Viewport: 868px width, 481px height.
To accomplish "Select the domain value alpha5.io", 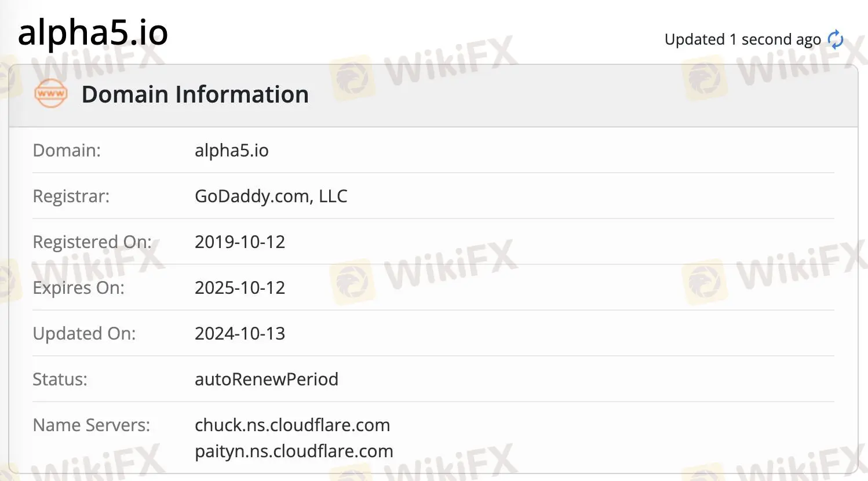I will 232,150.
